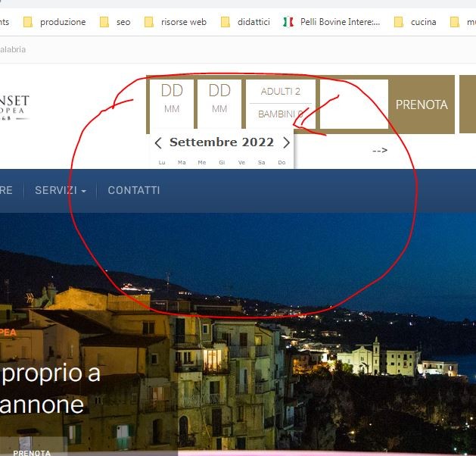
Task: Open the cucina bookmarks folder
Action: [x=415, y=22]
